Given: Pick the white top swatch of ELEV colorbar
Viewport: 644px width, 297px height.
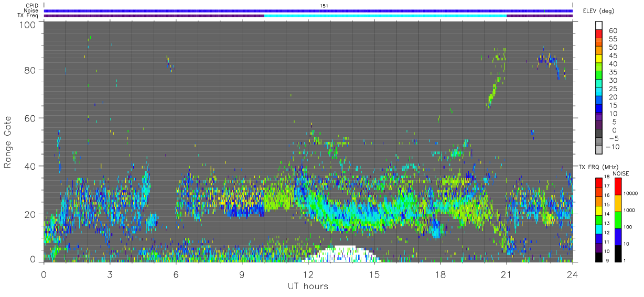Looking at the screenshot, I should pos(599,25).
